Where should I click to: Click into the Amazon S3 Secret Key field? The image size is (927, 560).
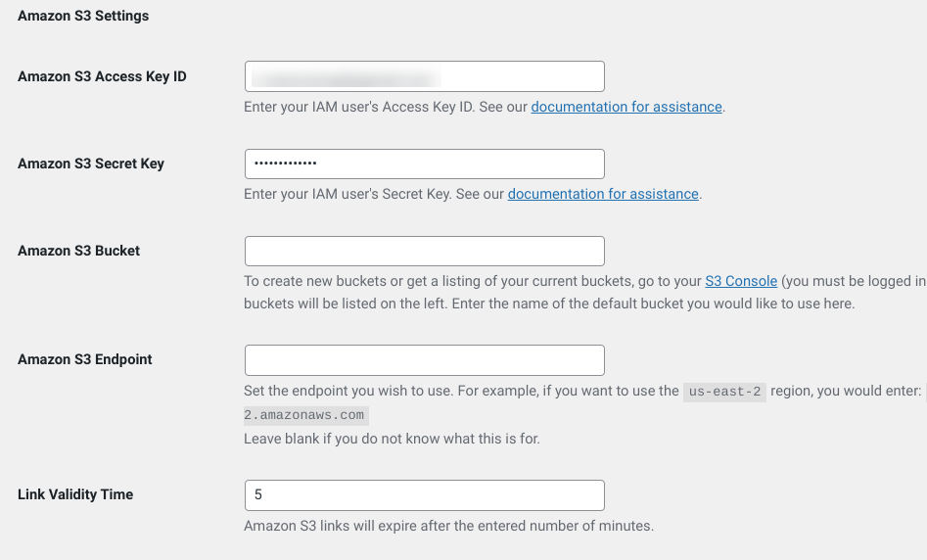(x=425, y=163)
